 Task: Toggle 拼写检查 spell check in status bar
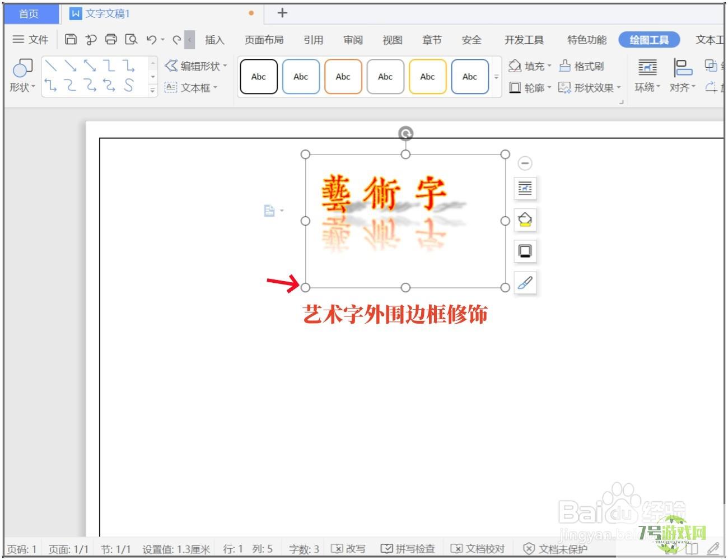point(408,549)
